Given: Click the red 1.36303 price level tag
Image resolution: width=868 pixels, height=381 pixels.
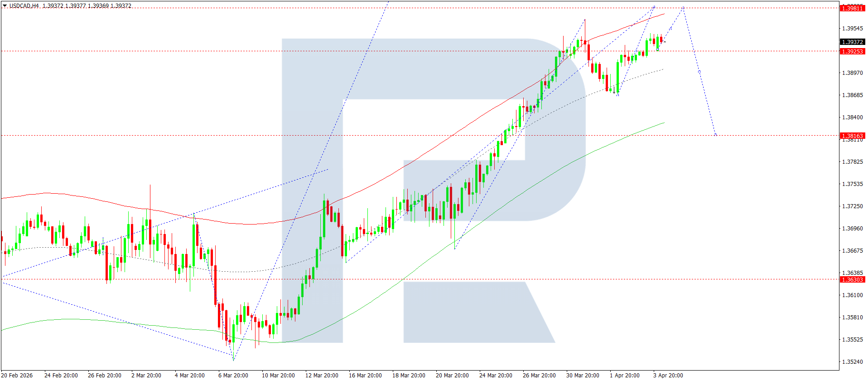Looking at the screenshot, I should (x=852, y=279).
